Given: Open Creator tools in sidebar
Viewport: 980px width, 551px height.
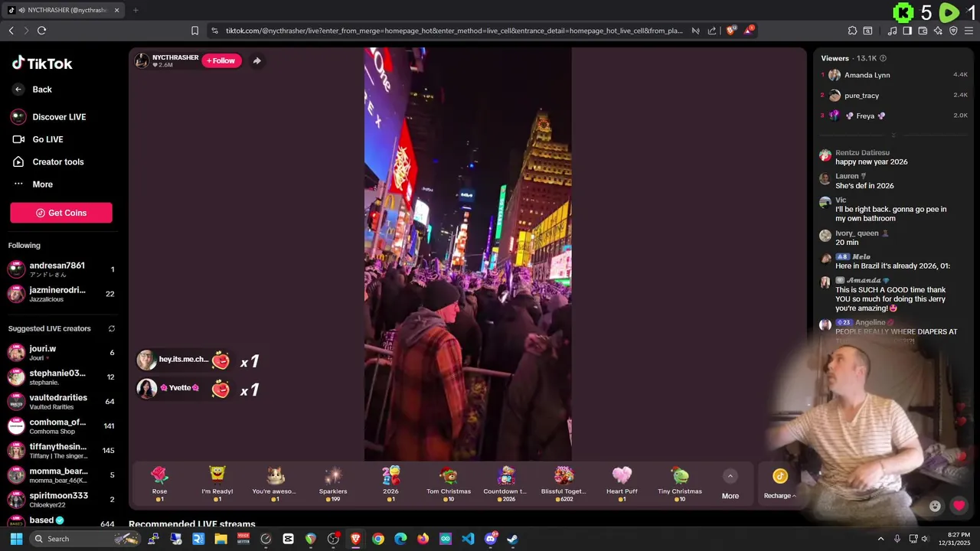Looking at the screenshot, I should coord(48,162).
